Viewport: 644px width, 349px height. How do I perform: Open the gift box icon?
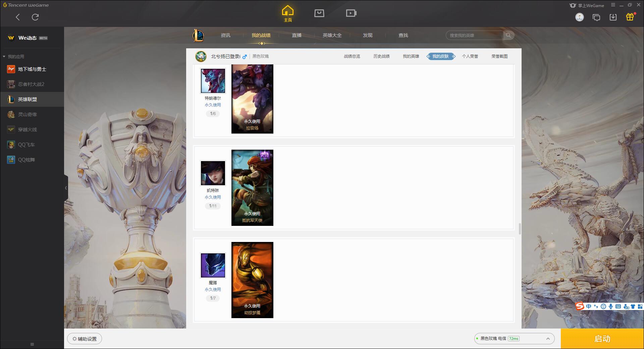pos(630,17)
